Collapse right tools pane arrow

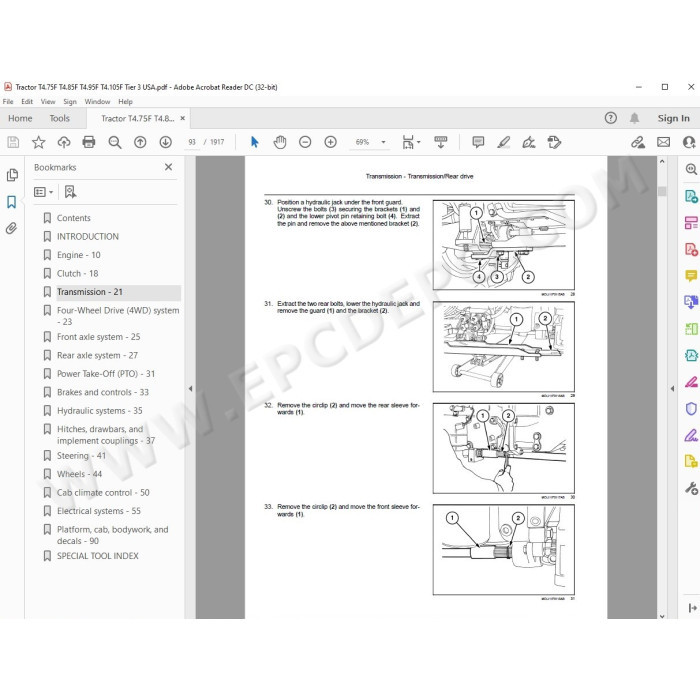[x=672, y=389]
